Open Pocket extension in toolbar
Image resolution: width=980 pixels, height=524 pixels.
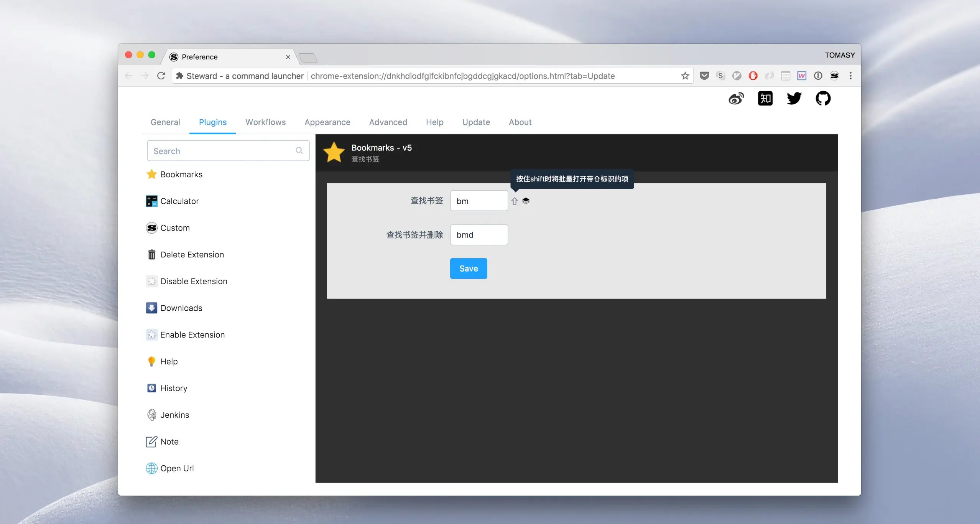pos(704,76)
